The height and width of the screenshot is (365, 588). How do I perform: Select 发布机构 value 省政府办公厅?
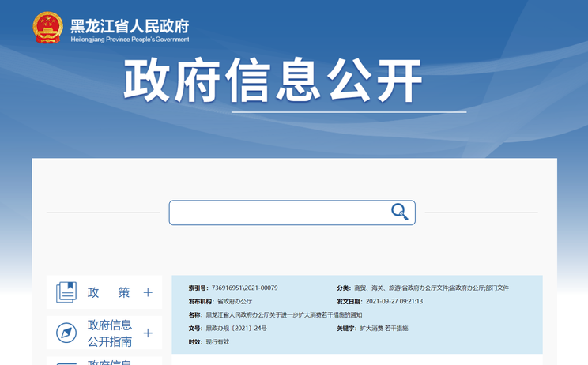click(235, 301)
